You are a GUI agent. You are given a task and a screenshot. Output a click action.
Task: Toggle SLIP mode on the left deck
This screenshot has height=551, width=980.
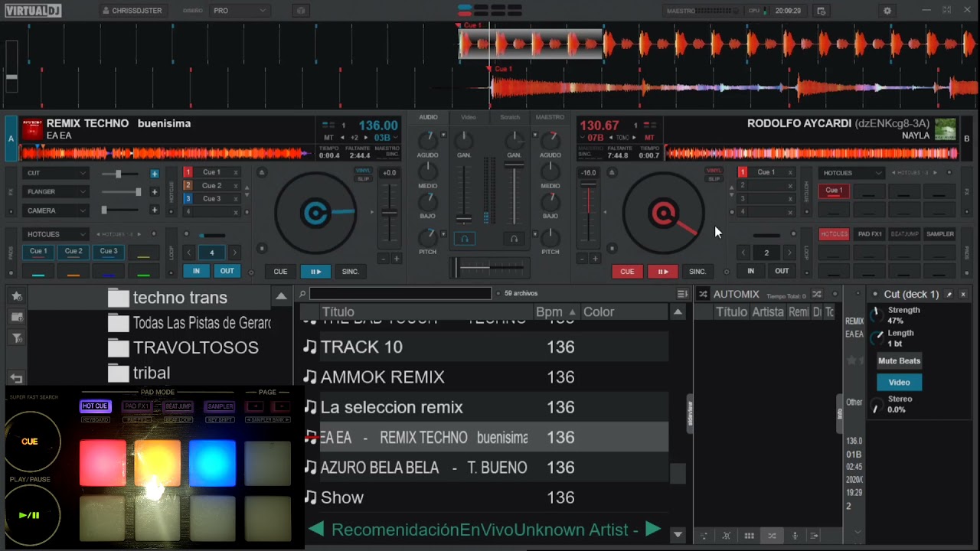(x=364, y=178)
